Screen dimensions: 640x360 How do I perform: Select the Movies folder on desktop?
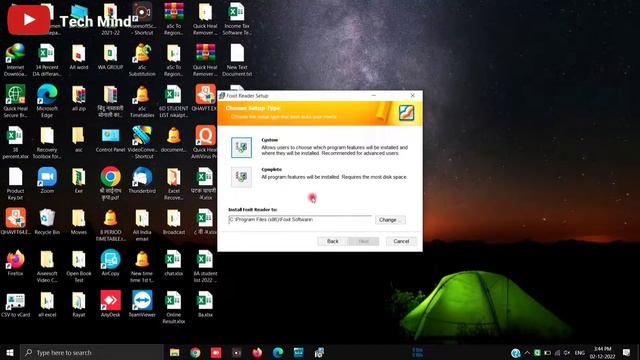click(79, 222)
